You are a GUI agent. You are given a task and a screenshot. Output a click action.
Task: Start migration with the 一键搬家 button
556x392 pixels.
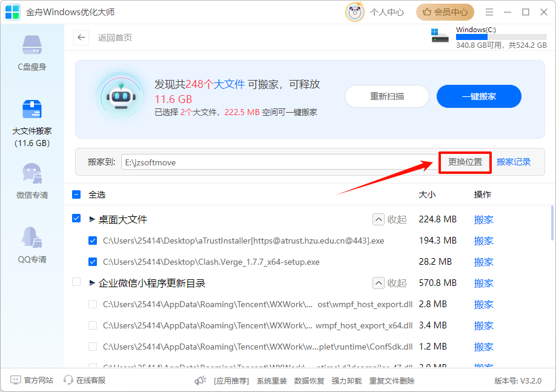coord(478,96)
